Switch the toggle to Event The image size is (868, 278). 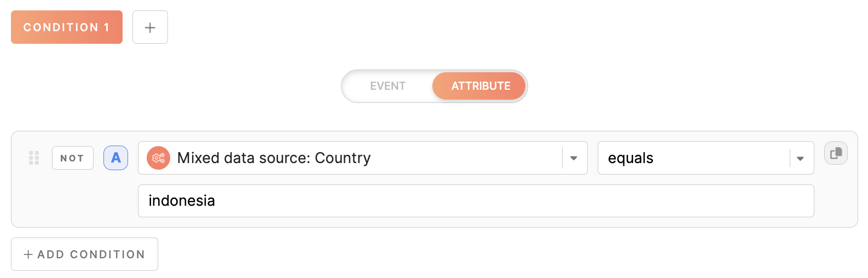(387, 86)
